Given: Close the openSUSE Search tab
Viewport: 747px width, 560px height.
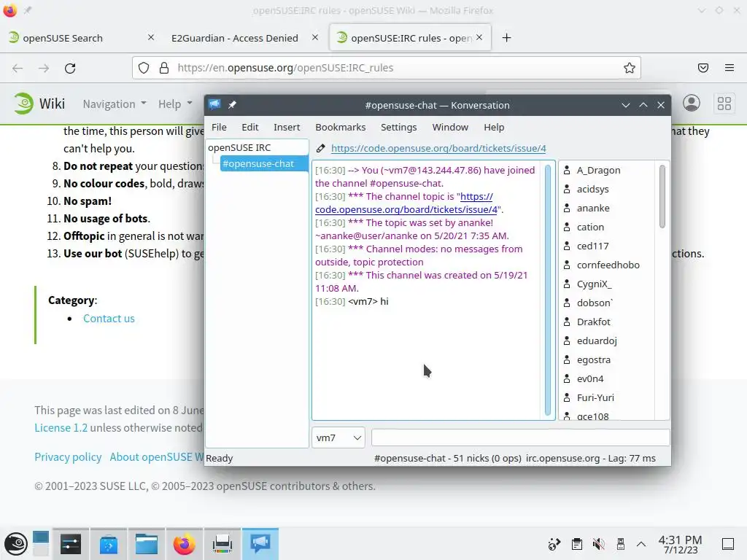Looking at the screenshot, I should pyautogui.click(x=151, y=37).
